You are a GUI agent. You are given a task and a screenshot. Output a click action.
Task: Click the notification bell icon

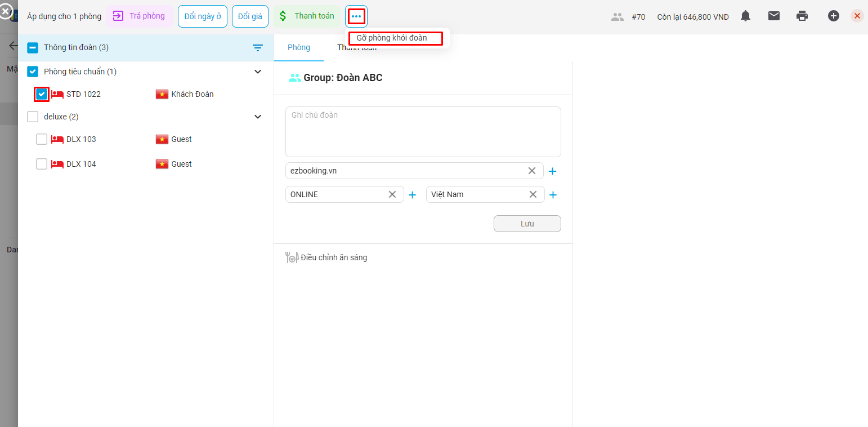tap(745, 16)
